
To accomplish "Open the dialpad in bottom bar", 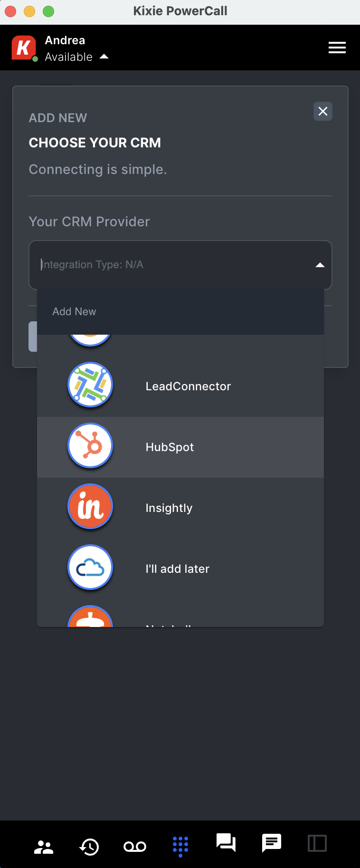I will (x=180, y=847).
